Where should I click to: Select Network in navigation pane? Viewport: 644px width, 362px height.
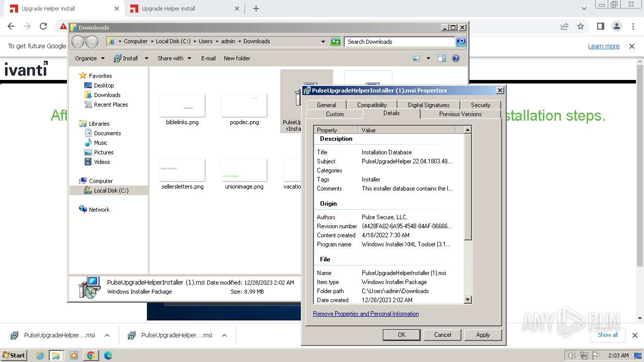pos(99,210)
